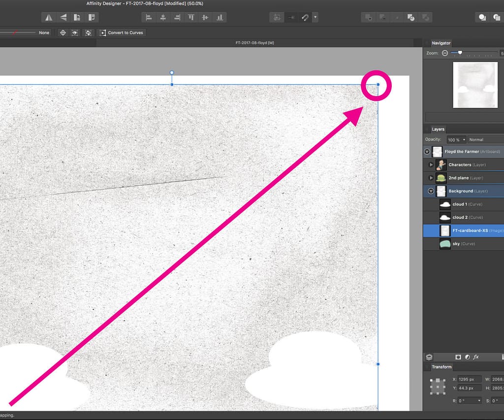
Task: Toggle the hide selection eye icon
Action: click(75, 32)
